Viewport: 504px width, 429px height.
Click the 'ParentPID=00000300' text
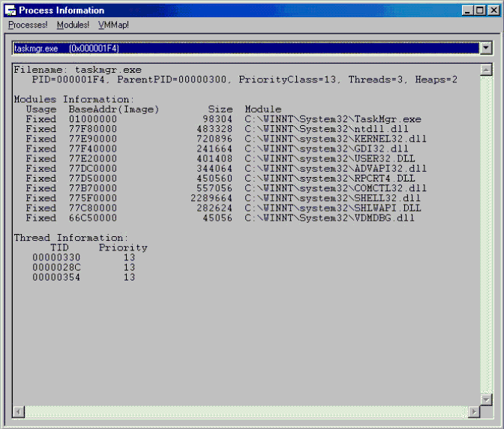[x=172, y=79]
